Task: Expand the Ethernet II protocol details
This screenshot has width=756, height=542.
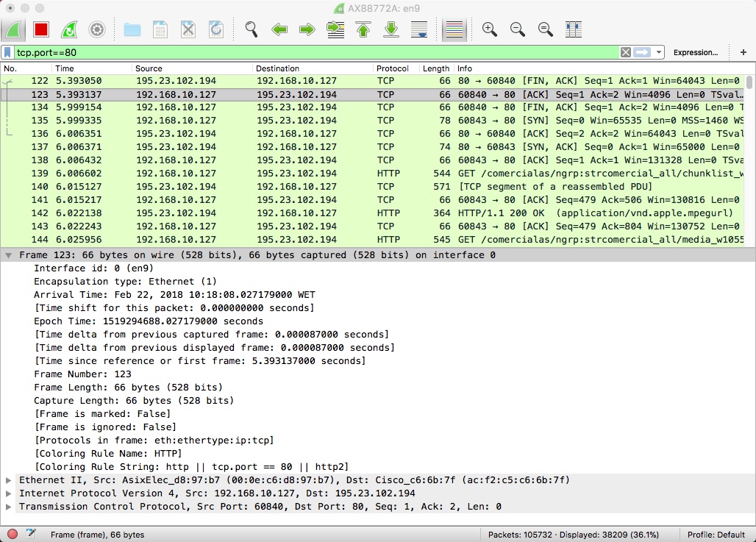Action: pyautogui.click(x=7, y=479)
